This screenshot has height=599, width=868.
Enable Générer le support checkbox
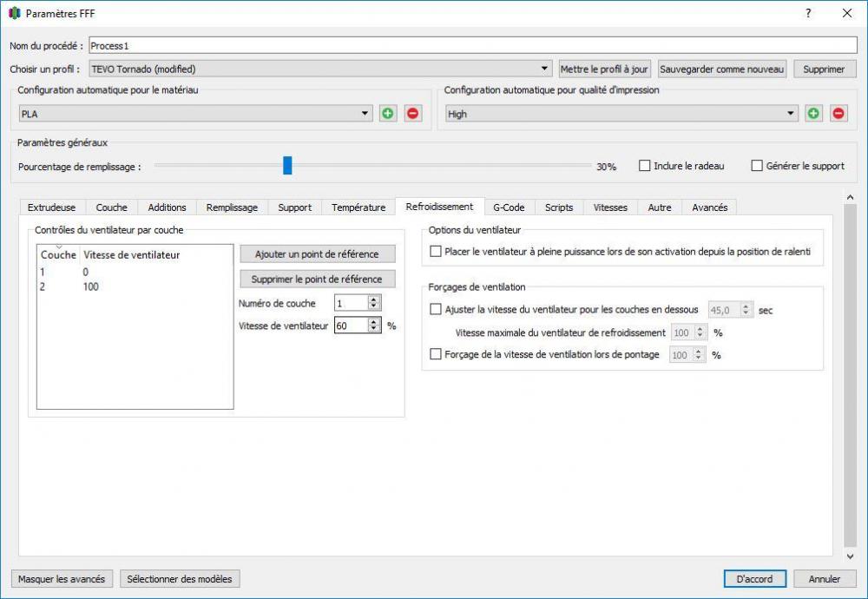click(x=757, y=166)
